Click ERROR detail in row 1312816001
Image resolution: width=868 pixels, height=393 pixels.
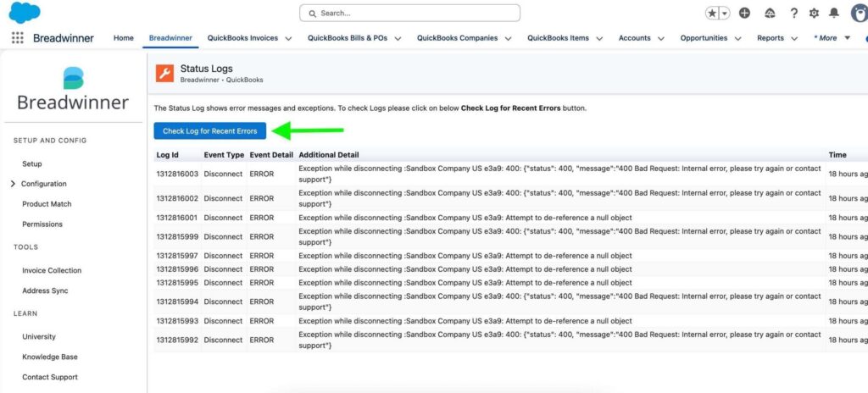pyautogui.click(x=262, y=218)
